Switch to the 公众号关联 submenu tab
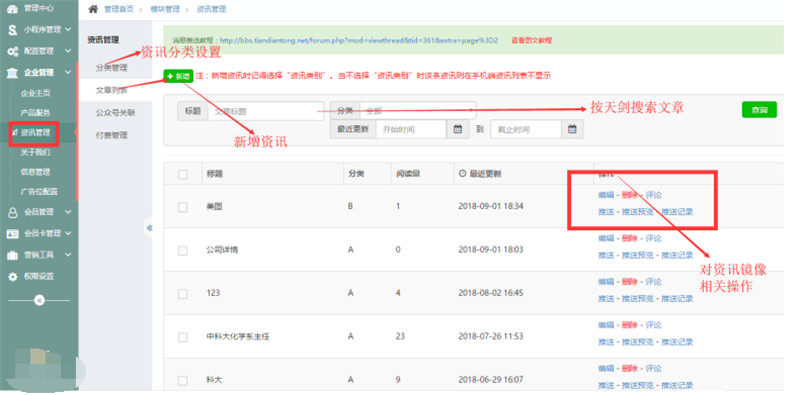 [x=115, y=113]
